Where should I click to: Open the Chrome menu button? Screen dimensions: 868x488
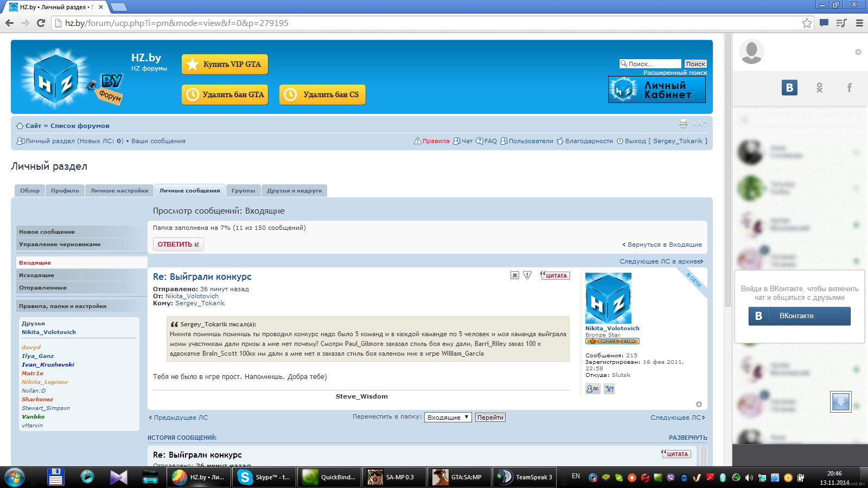click(859, 23)
